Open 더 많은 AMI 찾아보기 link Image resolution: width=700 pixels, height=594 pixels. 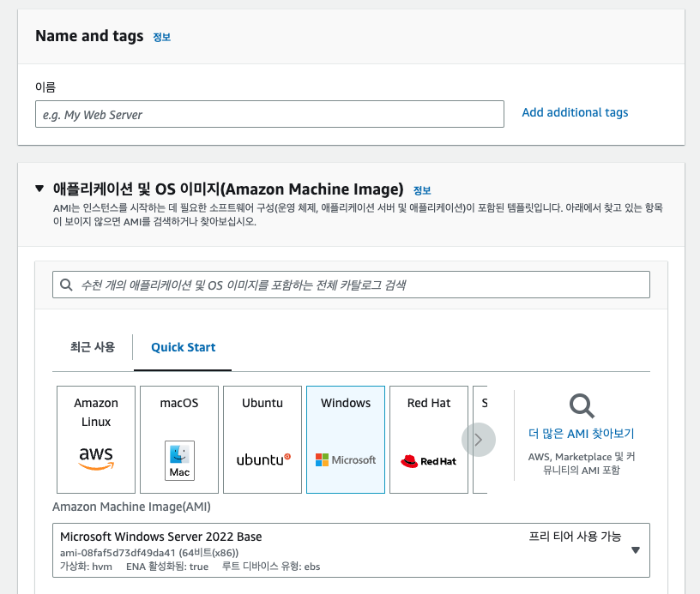[x=582, y=434]
